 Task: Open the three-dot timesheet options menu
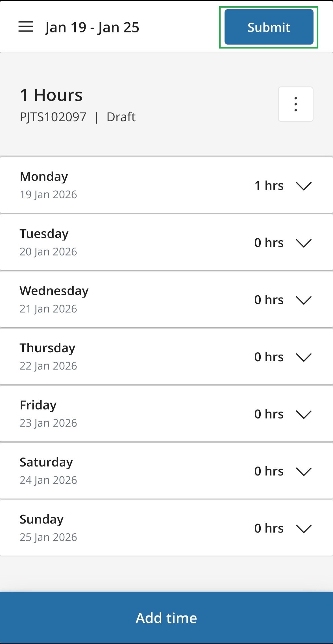(295, 104)
